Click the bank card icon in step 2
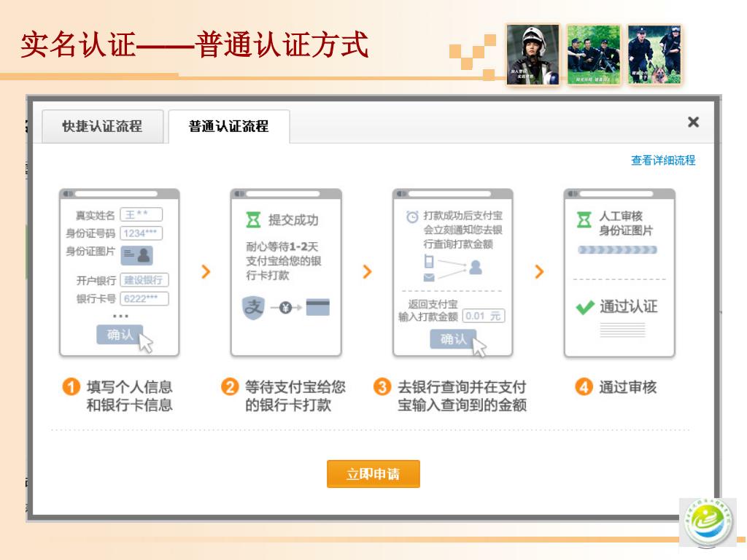This screenshot has height=560, width=747. point(318,307)
